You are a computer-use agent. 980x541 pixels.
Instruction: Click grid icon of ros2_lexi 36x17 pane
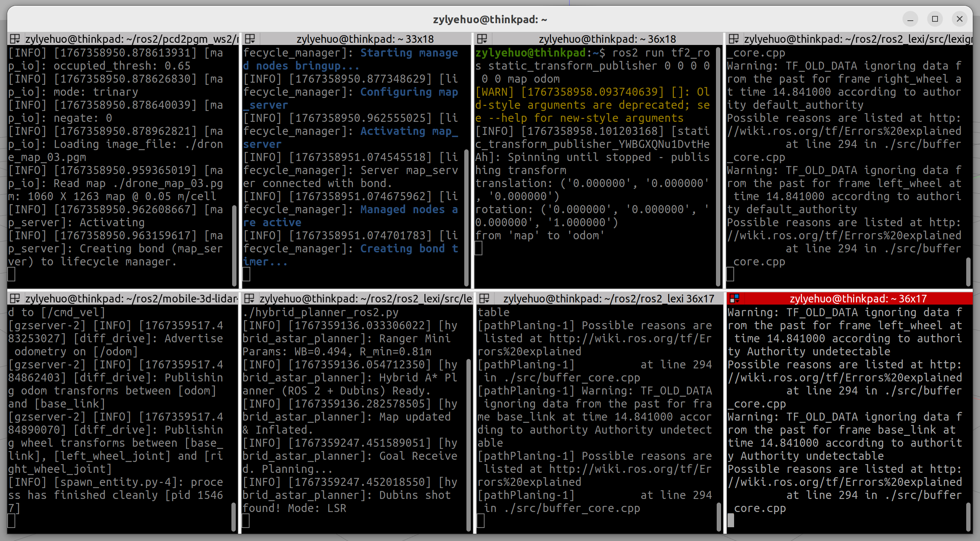[484, 299]
